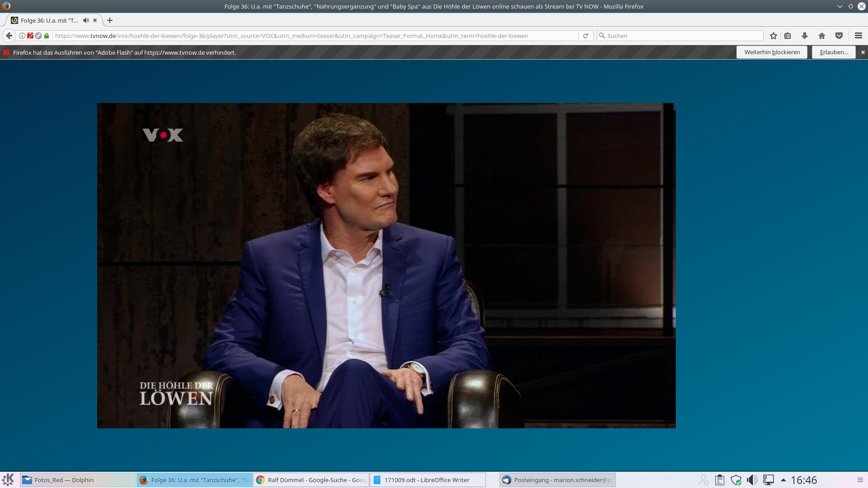Click the reload page icon
This screenshot has height=488, width=868.
(x=585, y=36)
